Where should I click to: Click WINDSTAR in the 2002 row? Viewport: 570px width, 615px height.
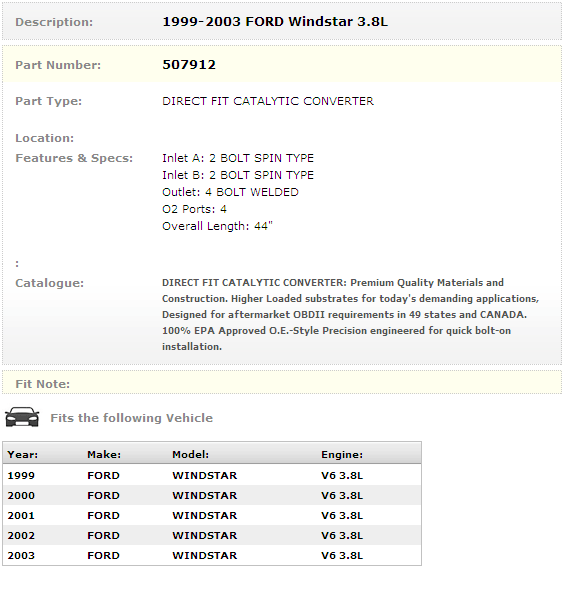(x=205, y=535)
